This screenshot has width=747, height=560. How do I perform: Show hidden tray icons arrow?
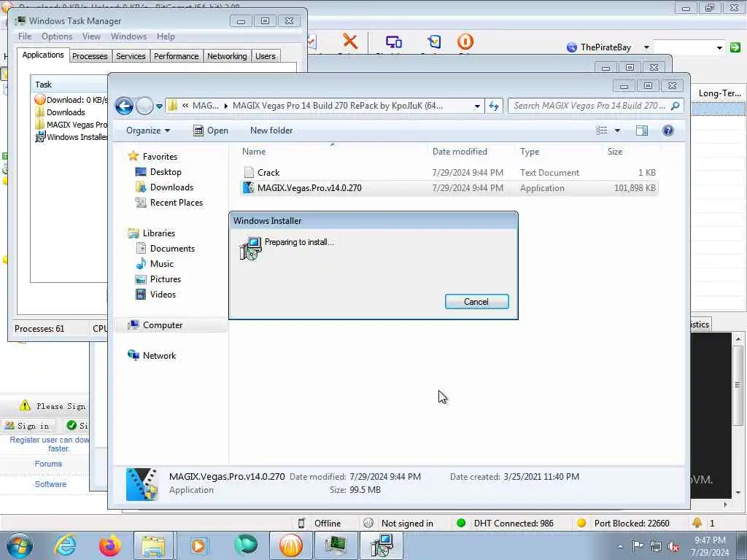point(620,546)
